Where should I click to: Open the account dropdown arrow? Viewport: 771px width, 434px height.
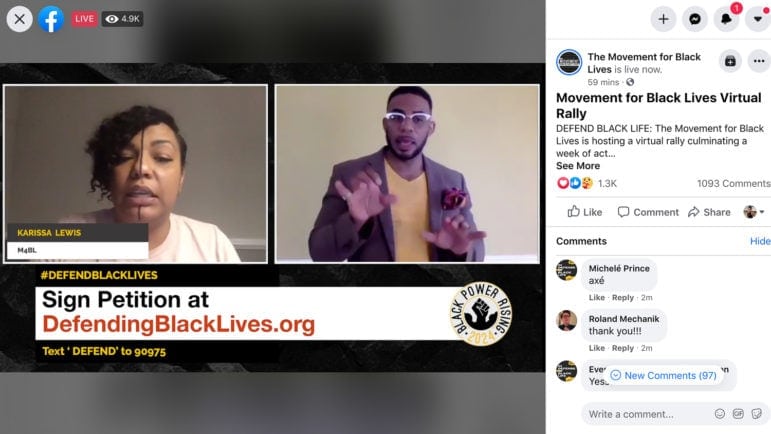pyautogui.click(x=758, y=19)
